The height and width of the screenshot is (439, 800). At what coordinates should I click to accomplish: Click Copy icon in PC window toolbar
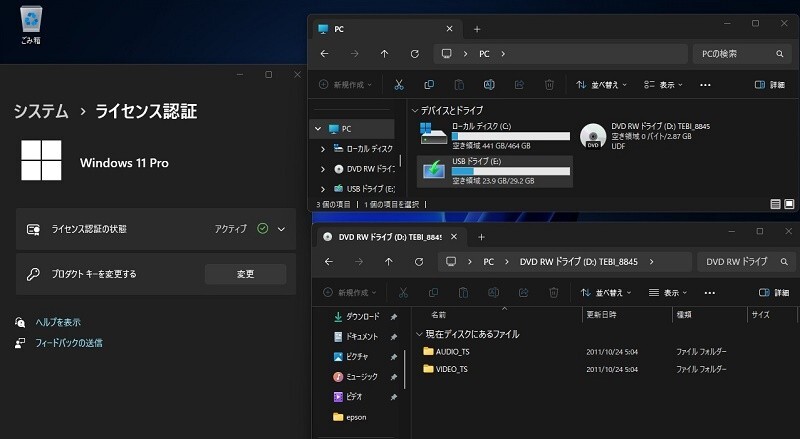[429, 85]
